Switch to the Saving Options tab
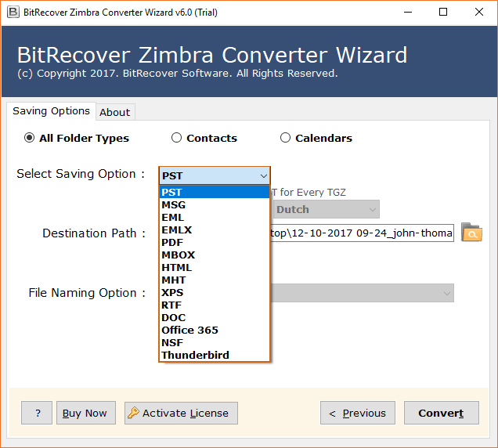The width and height of the screenshot is (498, 448). 51,111
